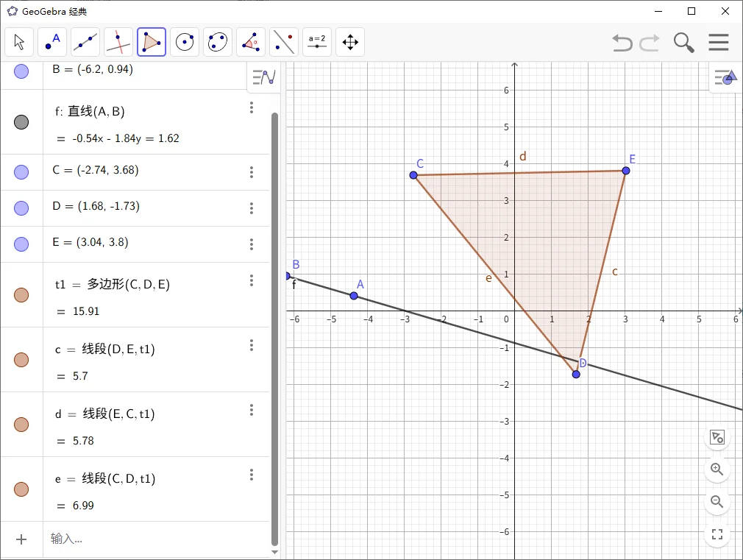Click point E on the graph
The width and height of the screenshot is (743, 560).
tap(626, 171)
